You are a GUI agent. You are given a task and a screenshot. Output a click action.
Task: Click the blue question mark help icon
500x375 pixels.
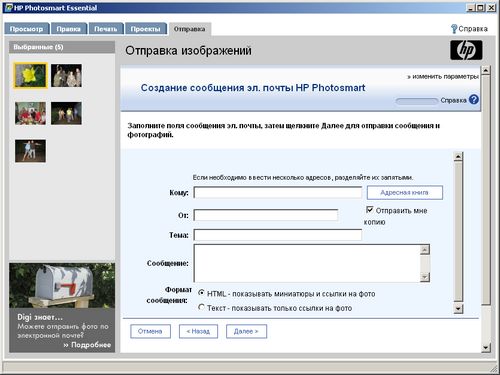coord(474,100)
